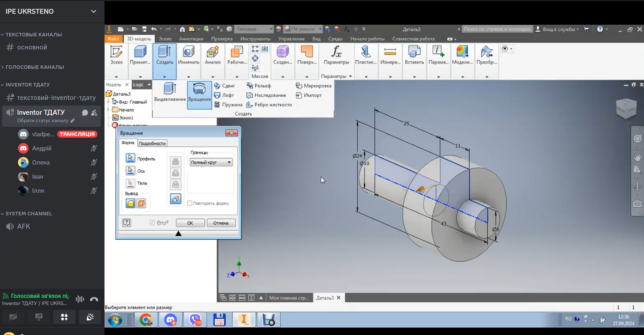The height and width of the screenshot is (335, 644).
Task: Click the Profile (Профиль) selector icon
Action: click(x=130, y=158)
